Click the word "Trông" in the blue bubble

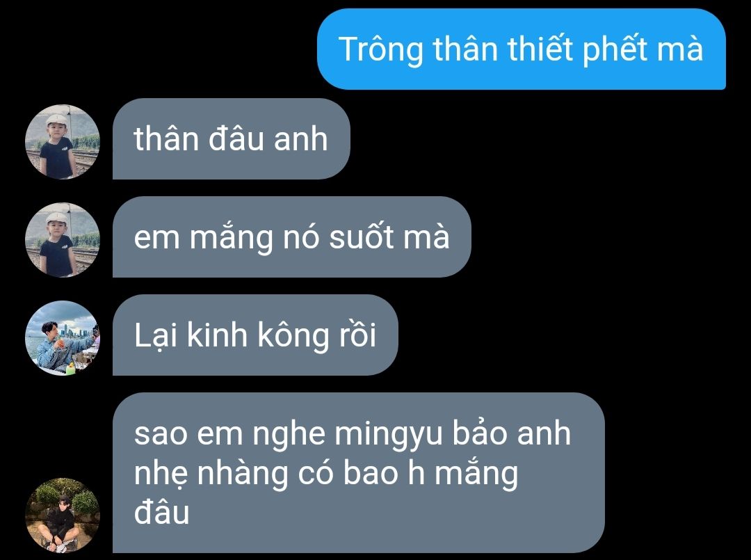click(381, 50)
